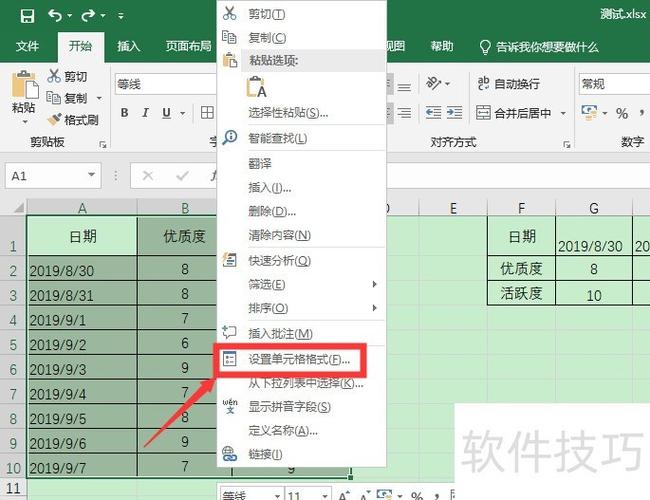The height and width of the screenshot is (500, 650).
Task: Switch to the 开始 ribbon tab
Action: click(x=80, y=46)
